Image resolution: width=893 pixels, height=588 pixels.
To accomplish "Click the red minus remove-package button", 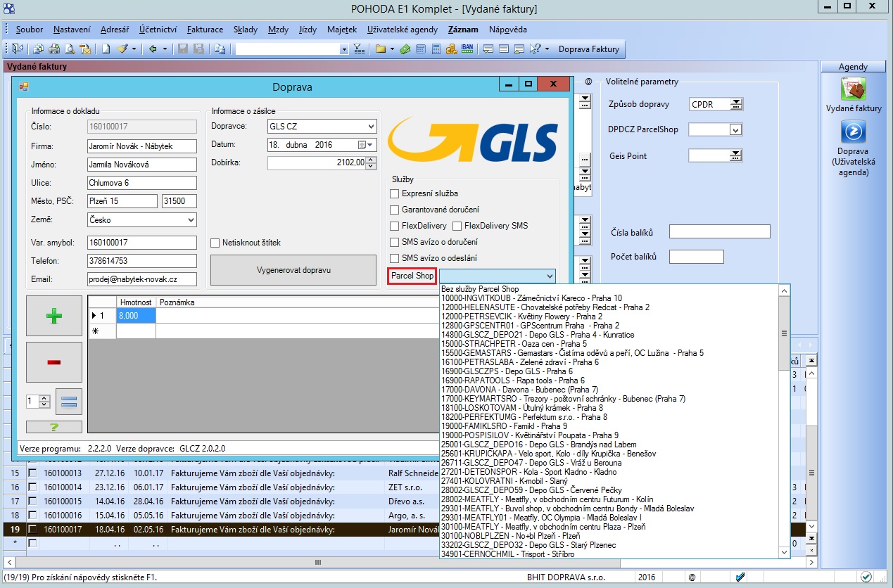I will tap(54, 362).
